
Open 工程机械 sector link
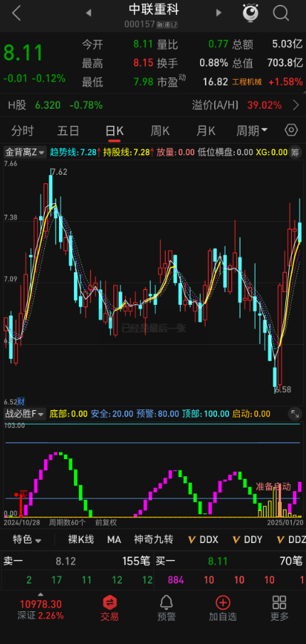point(247,82)
